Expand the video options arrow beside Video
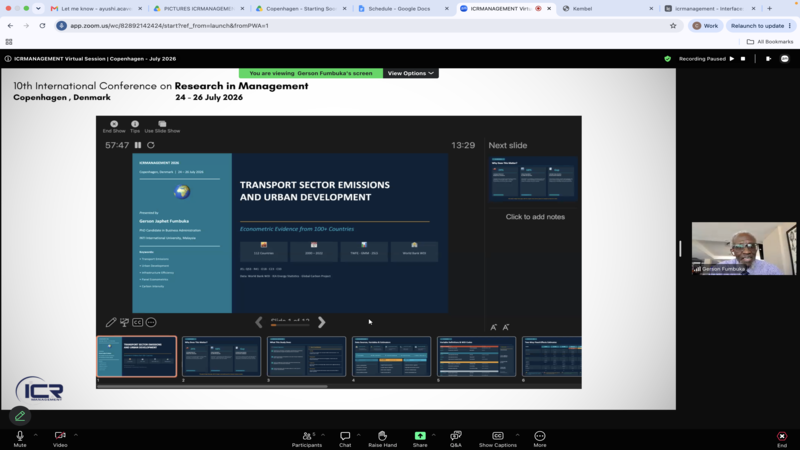 (x=76, y=435)
